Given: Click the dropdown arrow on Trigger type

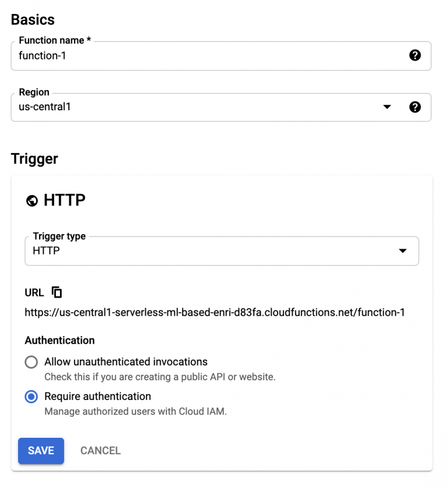Looking at the screenshot, I should coord(402,250).
